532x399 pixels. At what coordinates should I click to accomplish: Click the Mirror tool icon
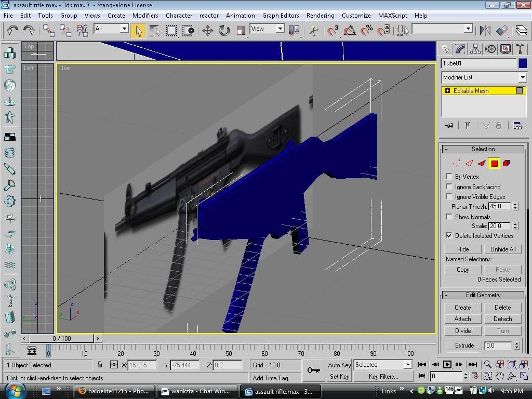tap(485, 31)
